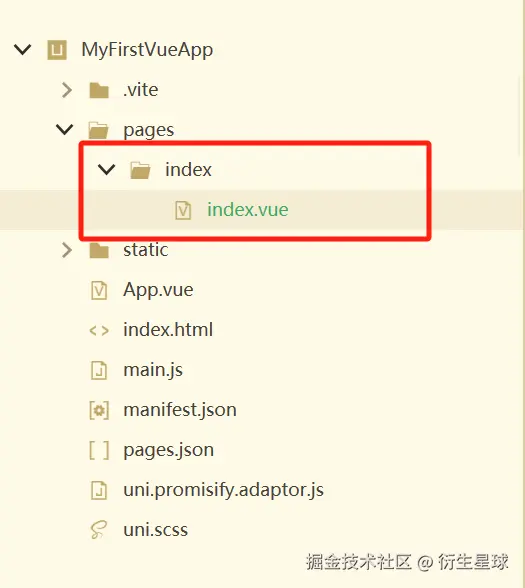Click the Vue file icon beside index.vue

click(x=183, y=210)
